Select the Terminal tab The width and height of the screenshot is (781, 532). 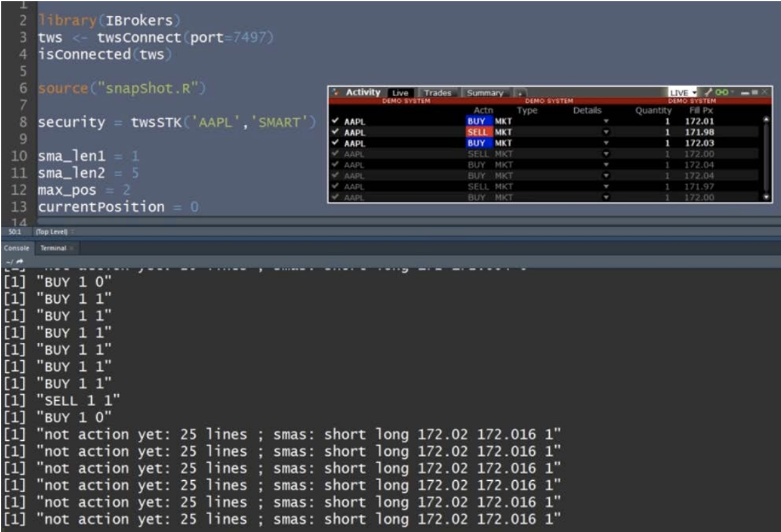pyautogui.click(x=53, y=248)
